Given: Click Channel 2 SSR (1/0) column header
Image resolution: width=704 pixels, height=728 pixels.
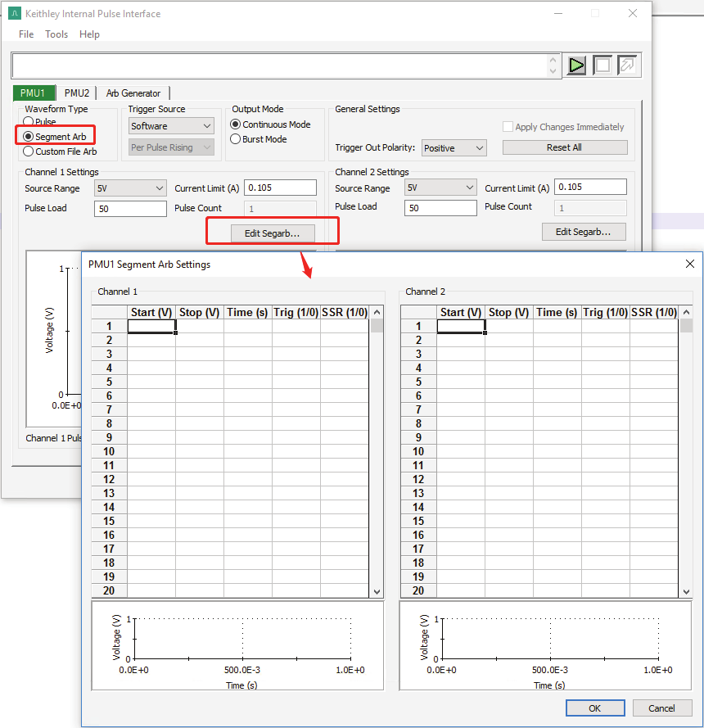Looking at the screenshot, I should coord(654,313).
